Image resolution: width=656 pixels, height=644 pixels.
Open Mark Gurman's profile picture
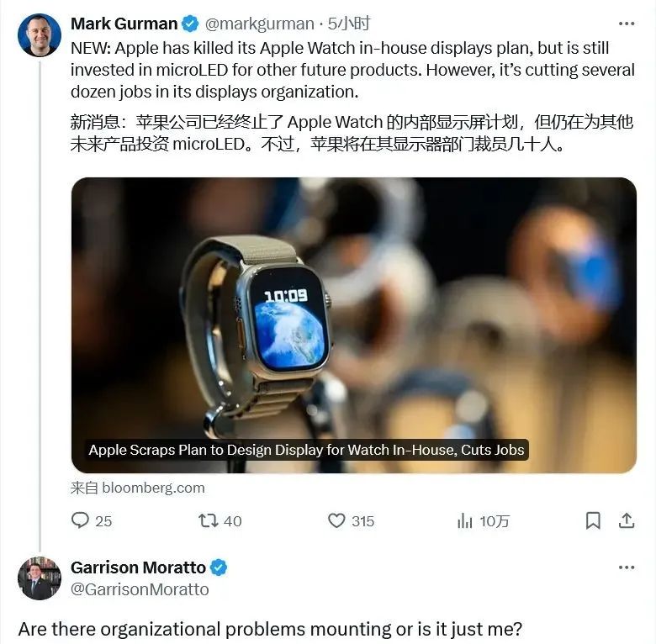pyautogui.click(x=40, y=35)
